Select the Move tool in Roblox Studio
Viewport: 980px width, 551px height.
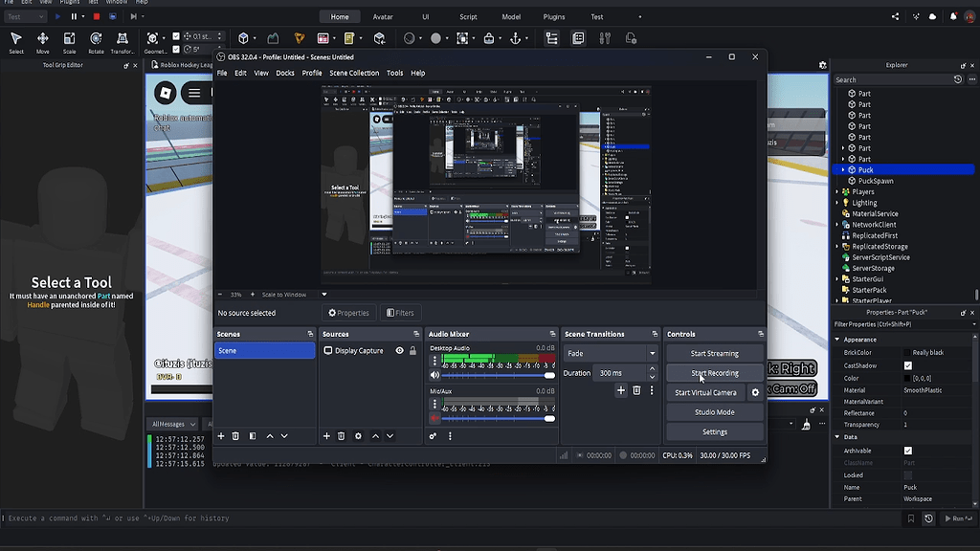[x=42, y=42]
